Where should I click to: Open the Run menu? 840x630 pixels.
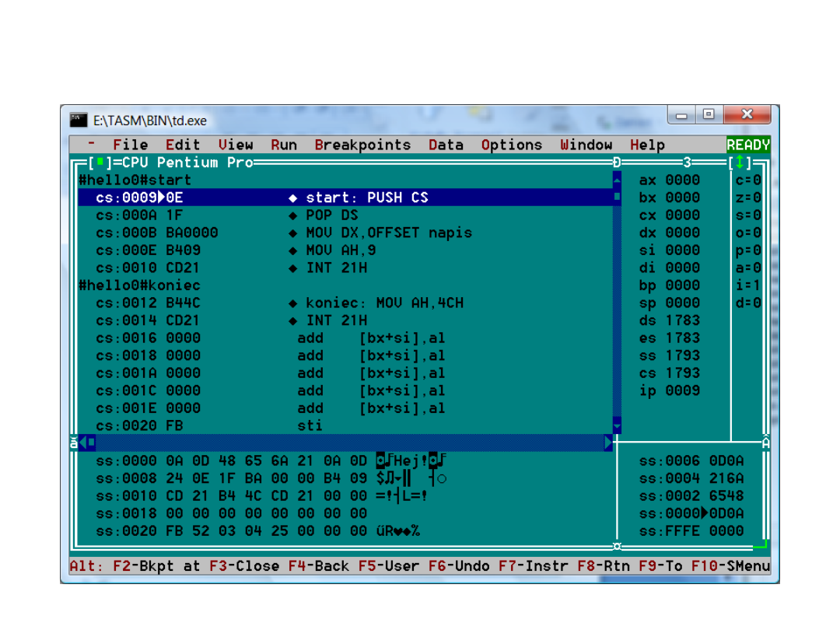point(283,145)
